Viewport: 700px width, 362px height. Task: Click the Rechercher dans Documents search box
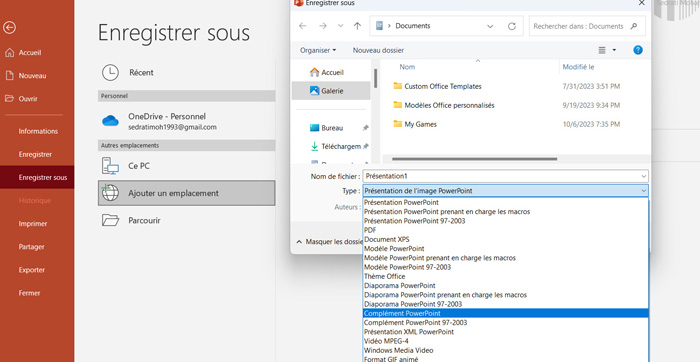[587, 26]
